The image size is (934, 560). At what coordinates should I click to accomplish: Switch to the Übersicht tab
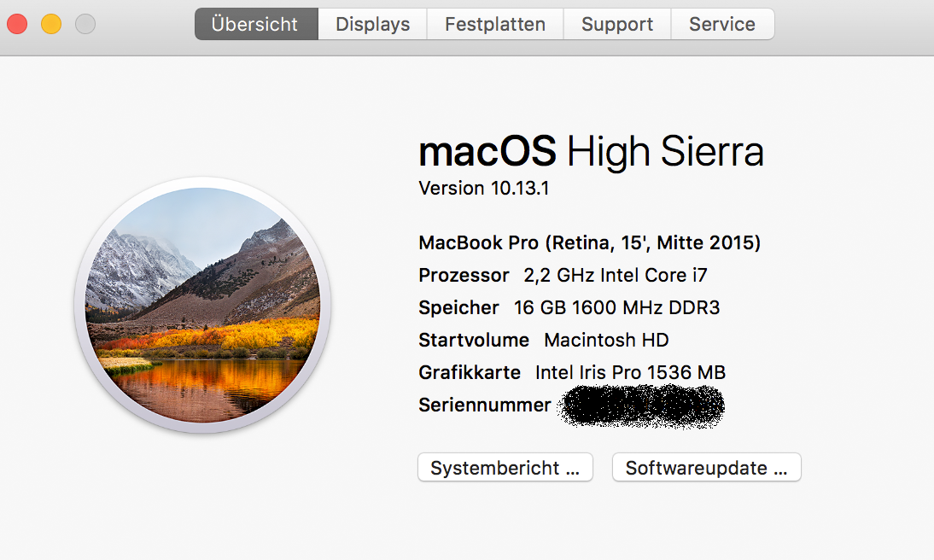pos(256,25)
